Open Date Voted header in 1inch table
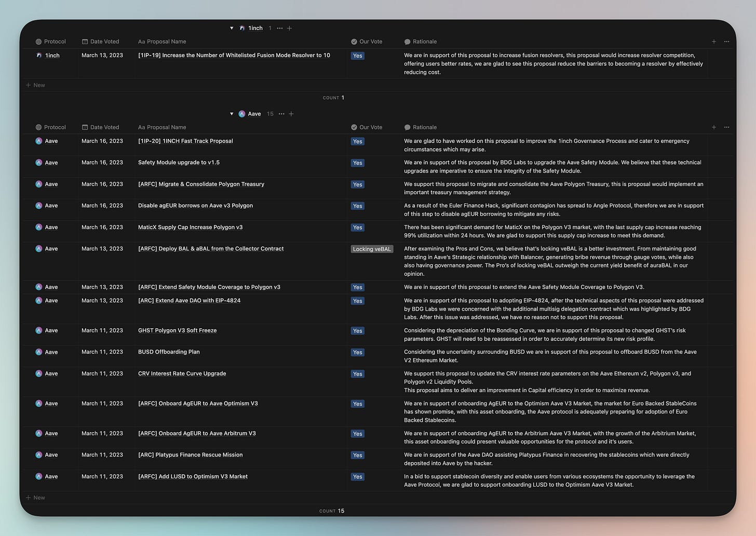The width and height of the screenshot is (756, 536). pyautogui.click(x=101, y=42)
